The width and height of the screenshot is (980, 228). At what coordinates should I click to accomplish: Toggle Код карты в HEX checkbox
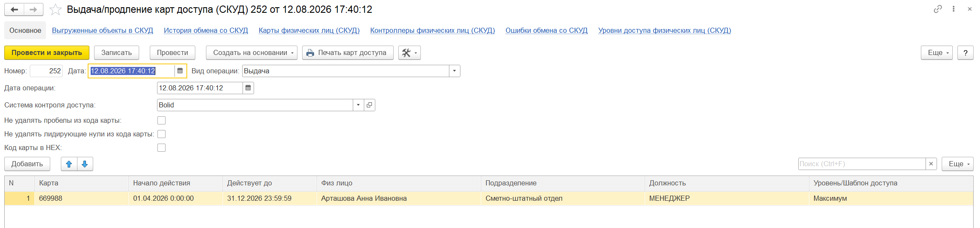click(x=161, y=147)
